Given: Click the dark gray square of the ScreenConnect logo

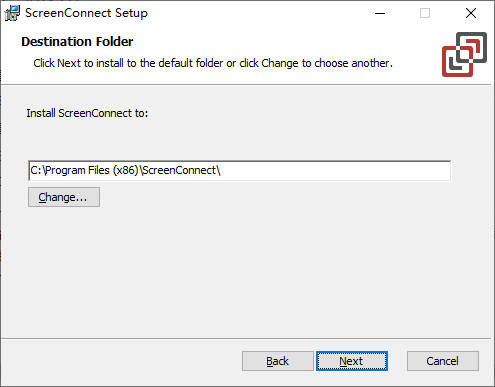Looking at the screenshot, I should pyautogui.click(x=472, y=47).
